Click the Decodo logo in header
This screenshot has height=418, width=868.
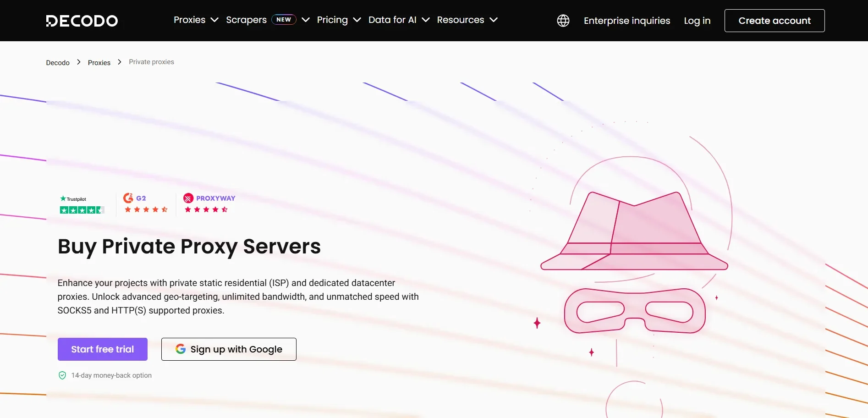[x=82, y=21]
